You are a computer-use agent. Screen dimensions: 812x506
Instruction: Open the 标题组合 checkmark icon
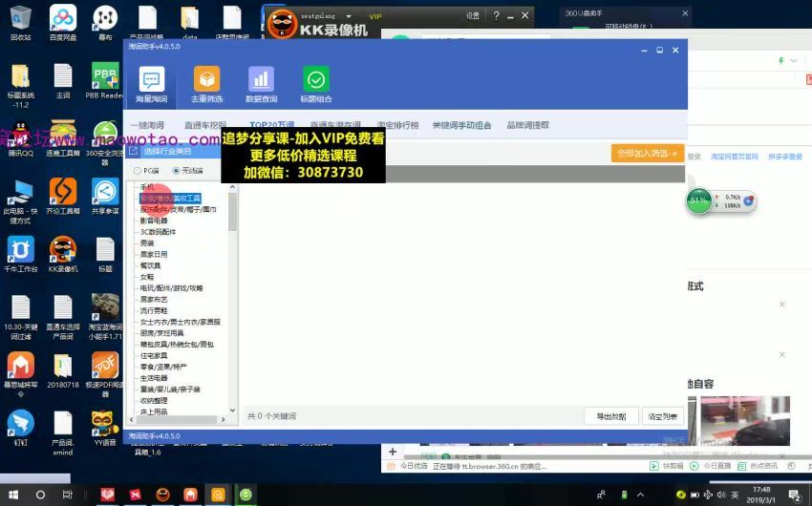tap(316, 79)
